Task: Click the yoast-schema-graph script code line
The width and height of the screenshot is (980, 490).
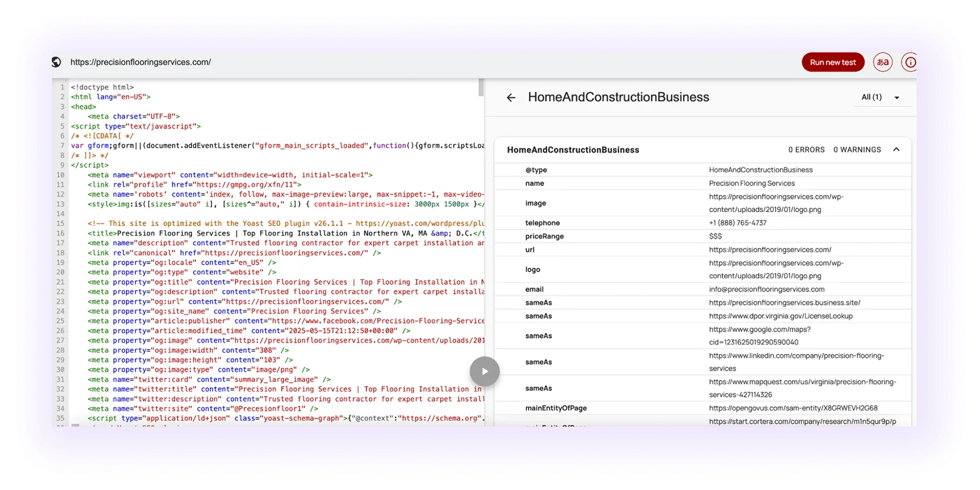Action: click(286, 419)
